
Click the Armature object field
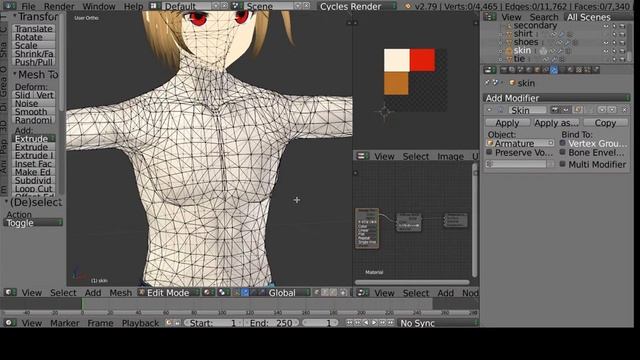520,143
